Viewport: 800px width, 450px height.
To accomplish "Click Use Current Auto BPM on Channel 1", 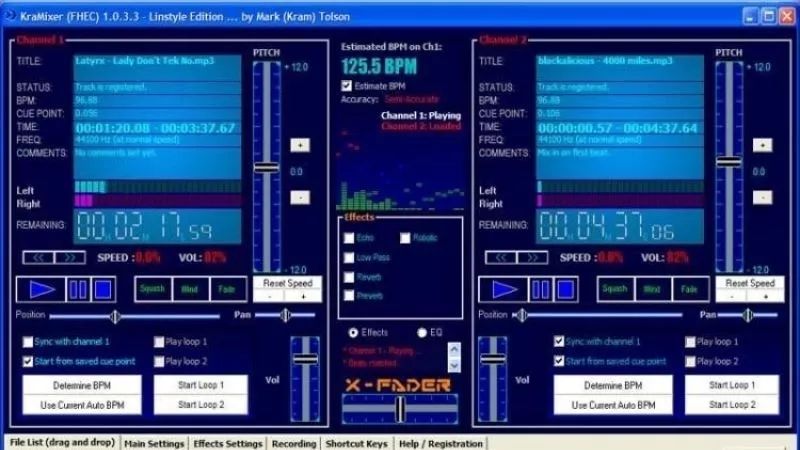I will pyautogui.click(x=82, y=405).
